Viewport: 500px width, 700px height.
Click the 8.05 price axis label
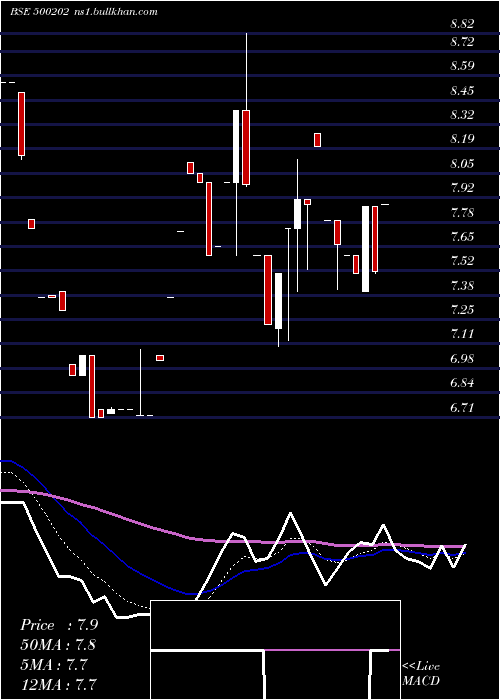pyautogui.click(x=462, y=164)
